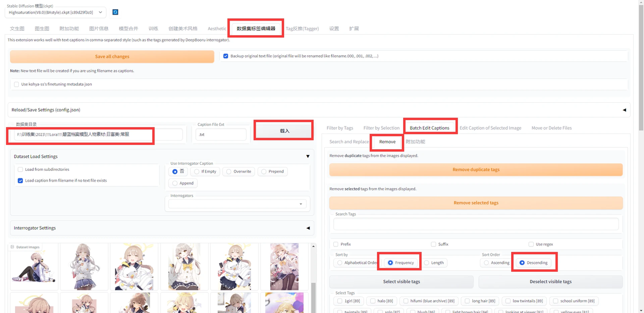Toggle Backup original text file checkbox
The image size is (644, 313).
click(226, 56)
